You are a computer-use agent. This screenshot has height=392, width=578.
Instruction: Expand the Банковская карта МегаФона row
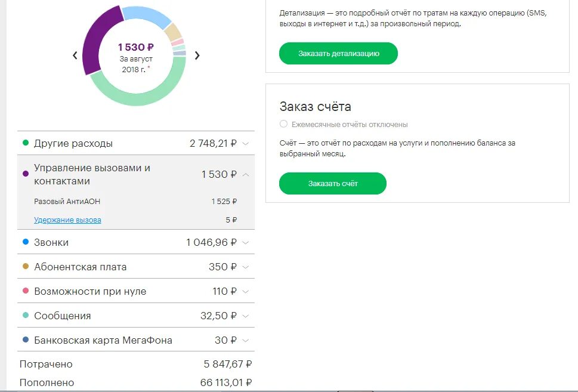pyautogui.click(x=246, y=340)
